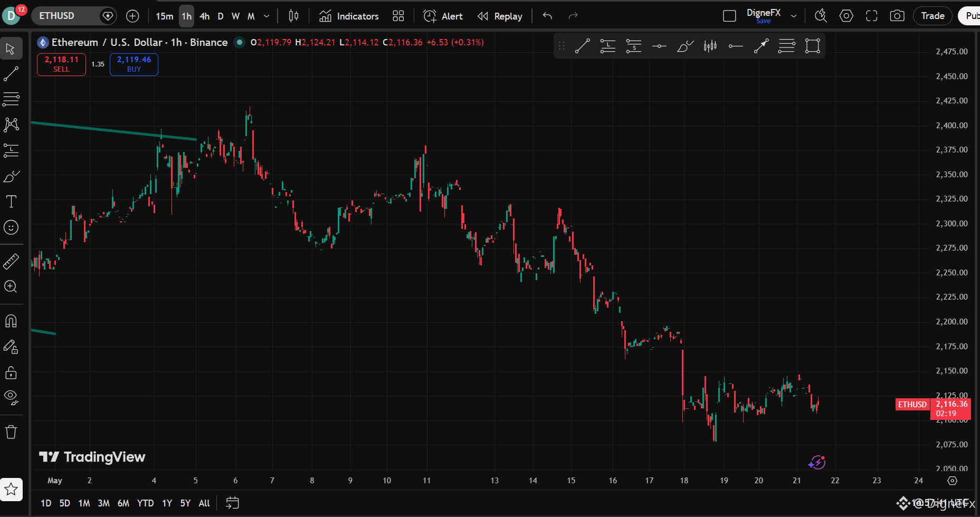Set date range to All
The width and height of the screenshot is (980, 517).
pyautogui.click(x=204, y=503)
